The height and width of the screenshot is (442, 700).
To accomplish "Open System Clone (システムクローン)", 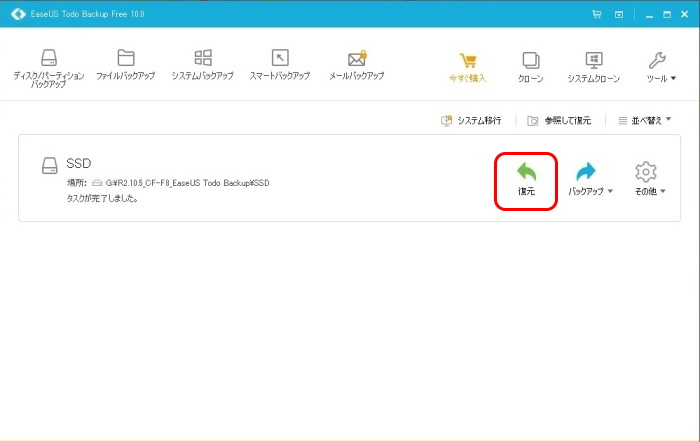I will click(x=594, y=67).
